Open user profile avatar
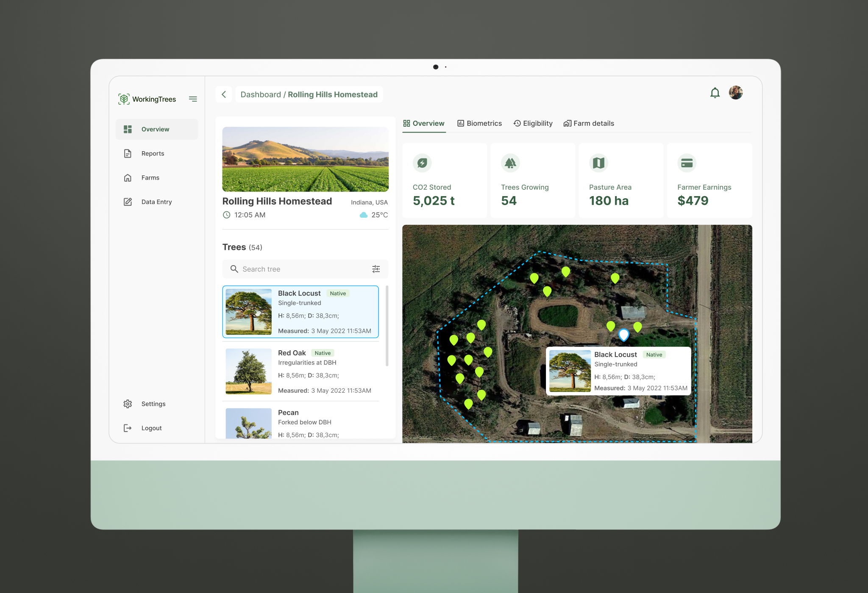868x593 pixels. pos(736,93)
